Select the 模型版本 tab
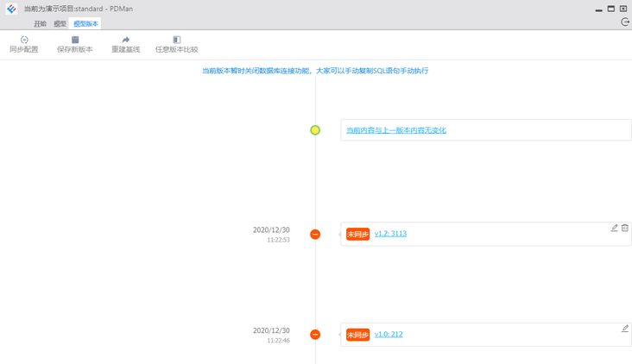Image resolution: width=632 pixels, height=364 pixels. click(85, 24)
